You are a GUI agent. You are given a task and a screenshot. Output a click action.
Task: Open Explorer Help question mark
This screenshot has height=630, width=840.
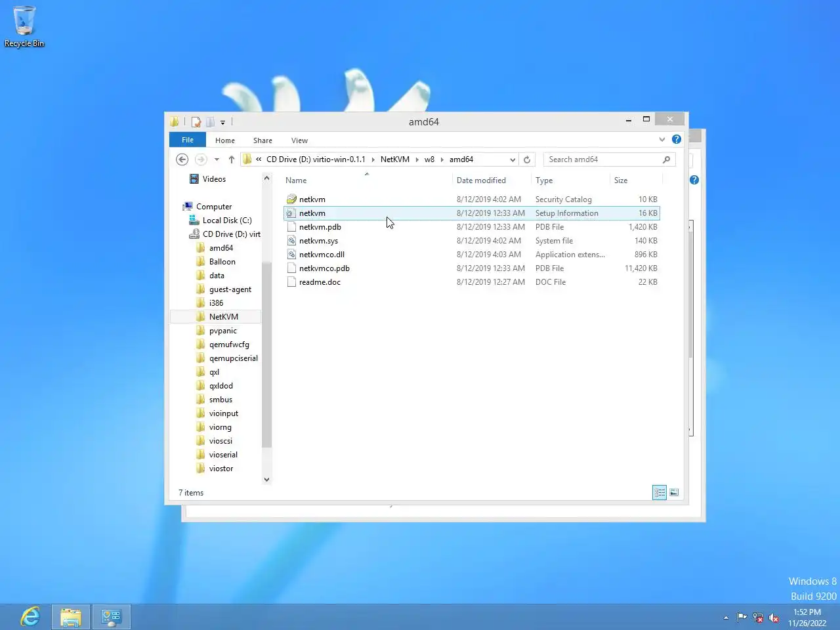(x=677, y=139)
